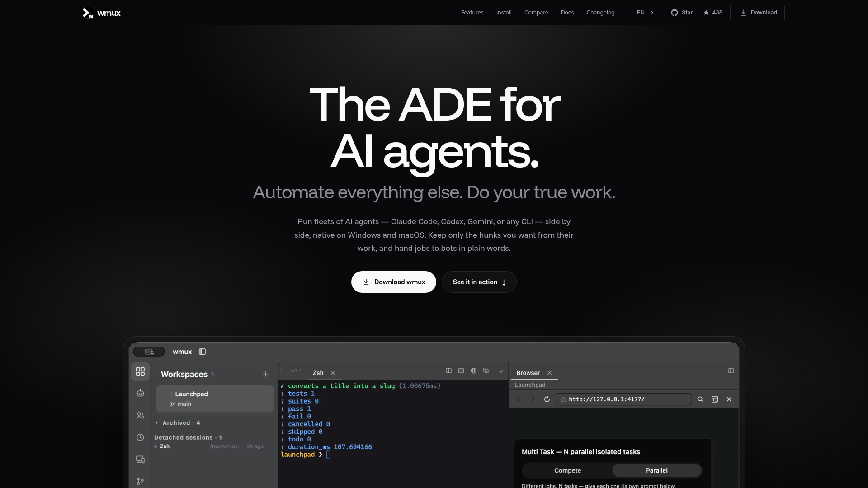868x488 pixels.
Task: Open the git branch icon in sidebar
Action: coord(140,481)
